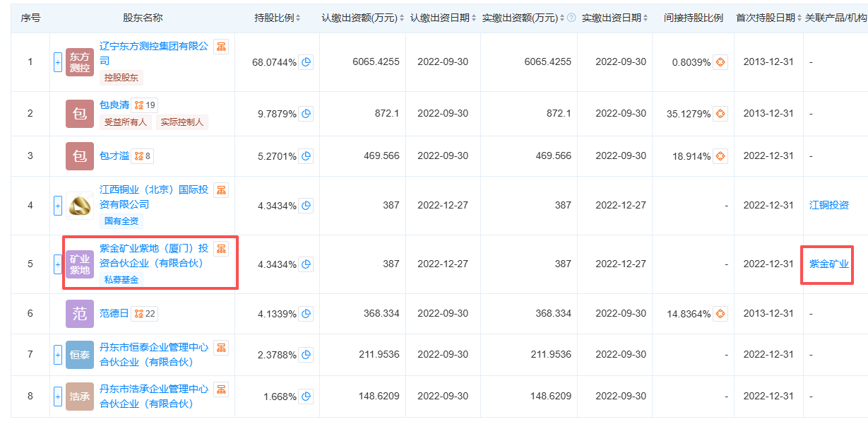The height and width of the screenshot is (434, 868).
Task: Click indirect shareholding icon beside 14.8364%
Action: click(720, 314)
